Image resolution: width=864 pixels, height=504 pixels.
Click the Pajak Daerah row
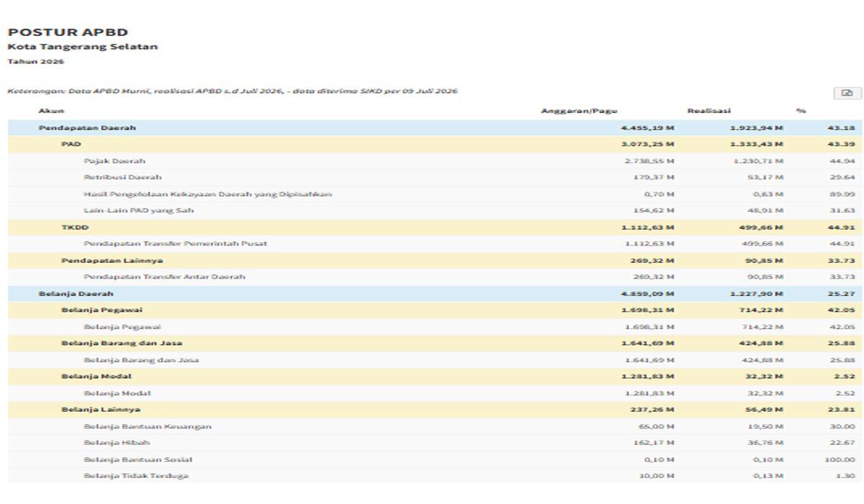[432, 161]
